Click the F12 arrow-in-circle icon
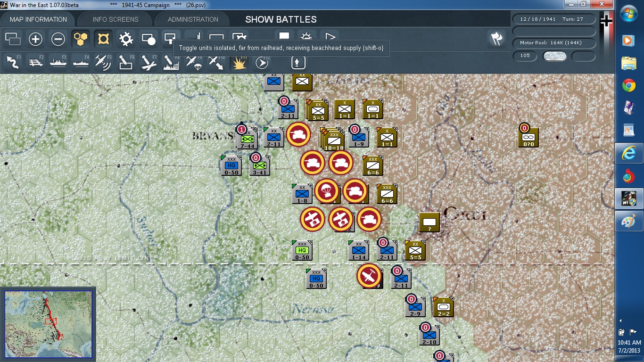 [262, 62]
